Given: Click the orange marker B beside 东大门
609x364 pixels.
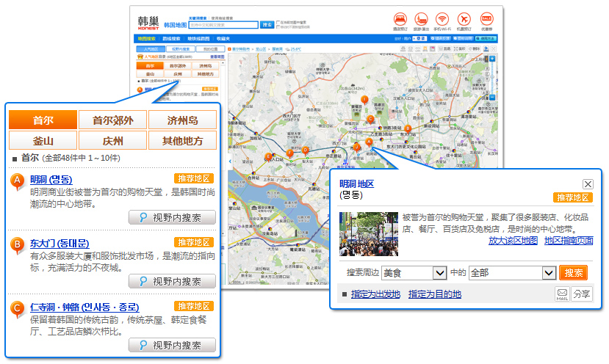Looking at the screenshot, I should point(18,244).
